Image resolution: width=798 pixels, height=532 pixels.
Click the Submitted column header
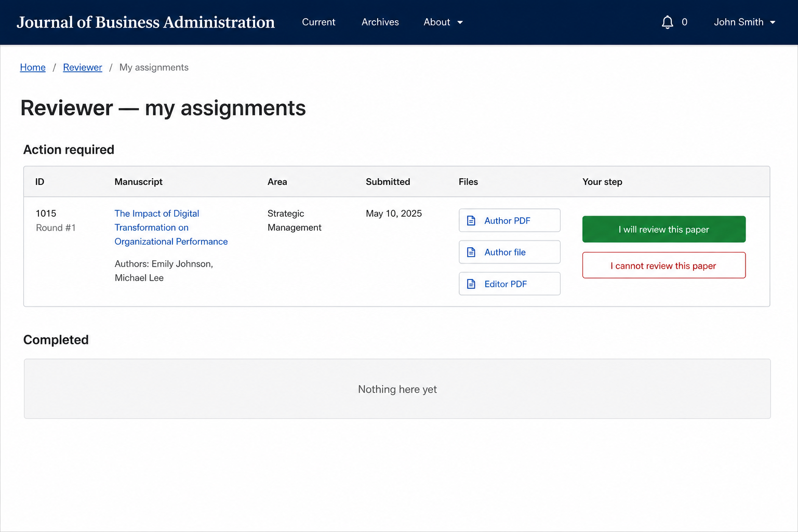click(388, 182)
